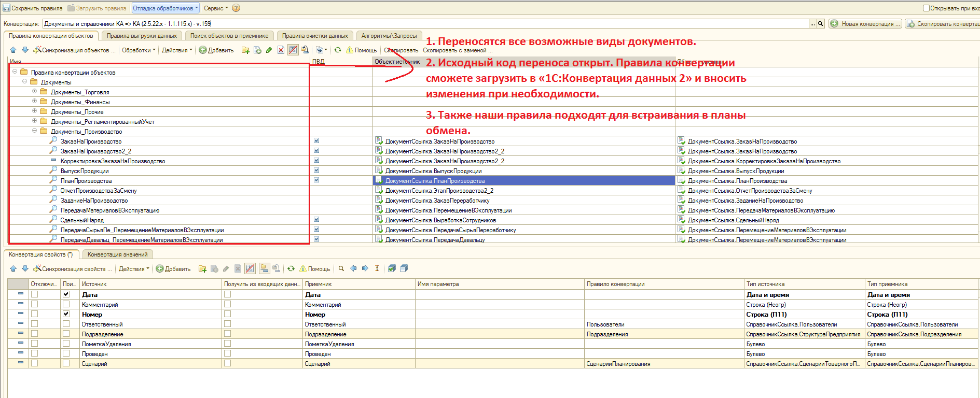The height and width of the screenshot is (398, 980).
Task: Click move down arrow in properties toolbar
Action: 25,268
